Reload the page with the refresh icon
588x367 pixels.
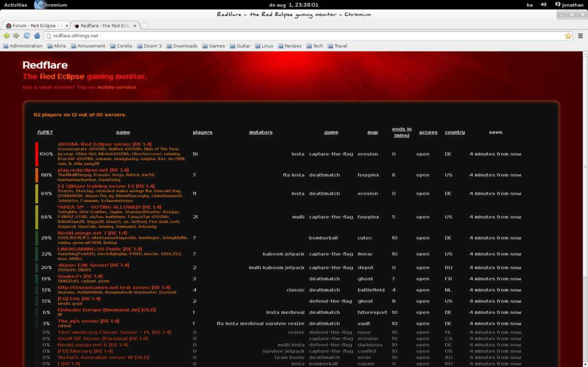point(27,36)
